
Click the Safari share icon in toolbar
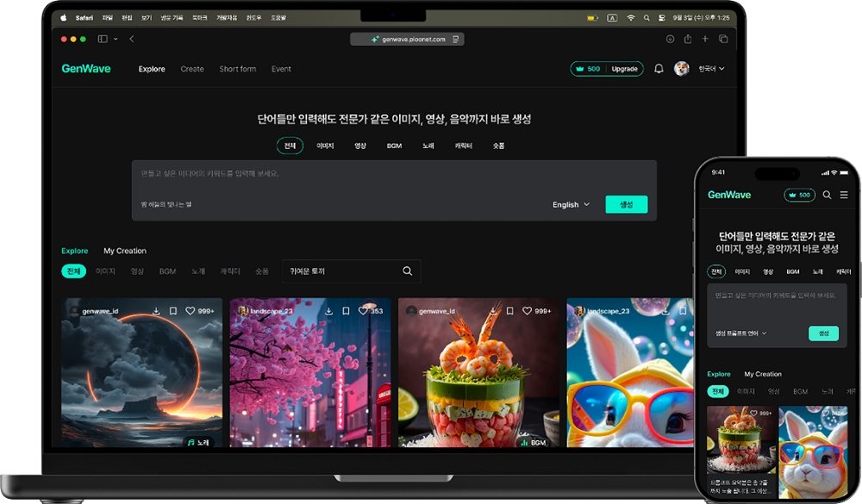[x=688, y=39]
